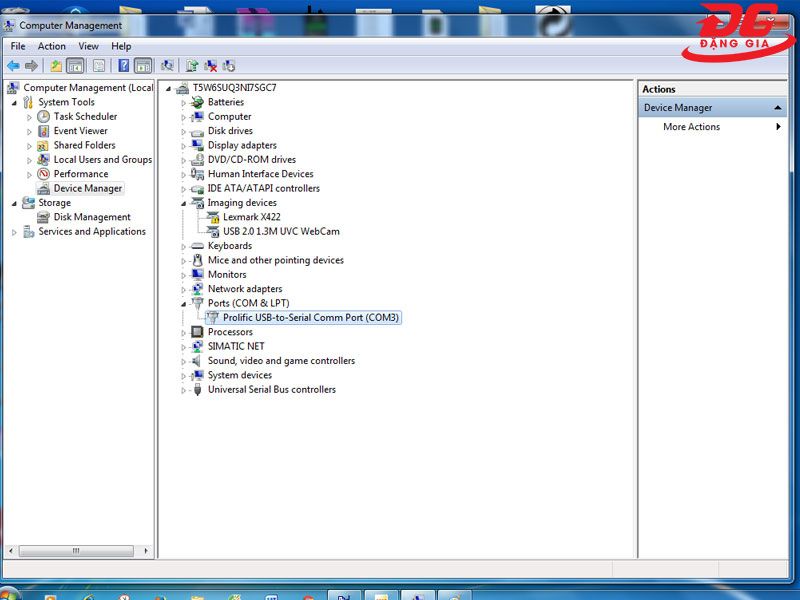Collapse the System Tools node
Screen dimensions: 800x600
[x=14, y=103]
